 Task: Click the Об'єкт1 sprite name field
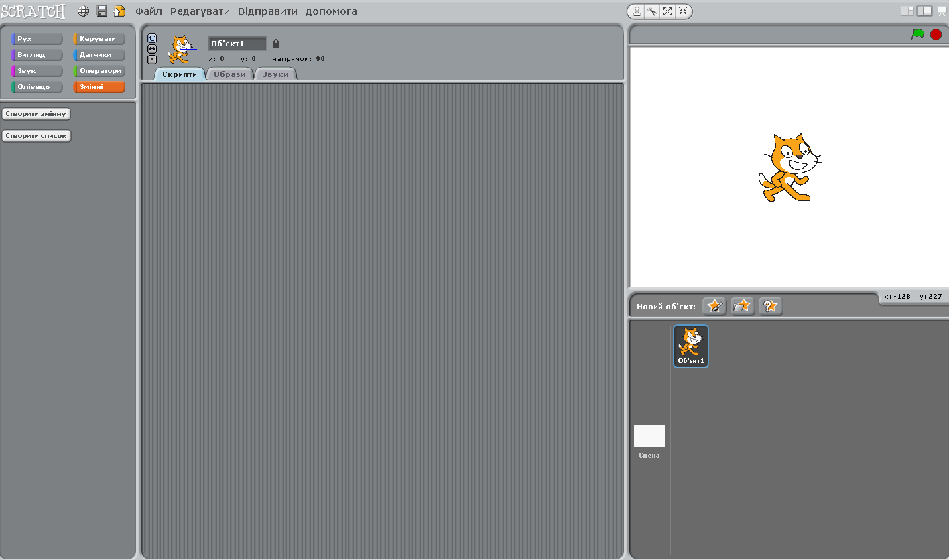tap(238, 44)
